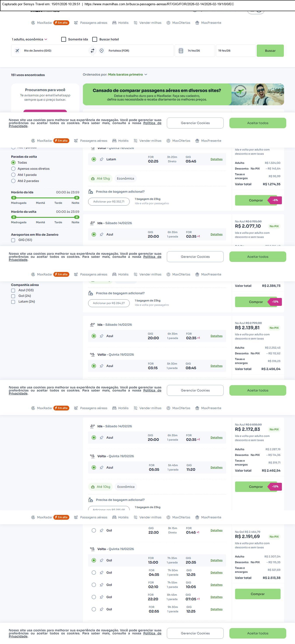Select Apenas voos diretos for return stops

pos(14,169)
